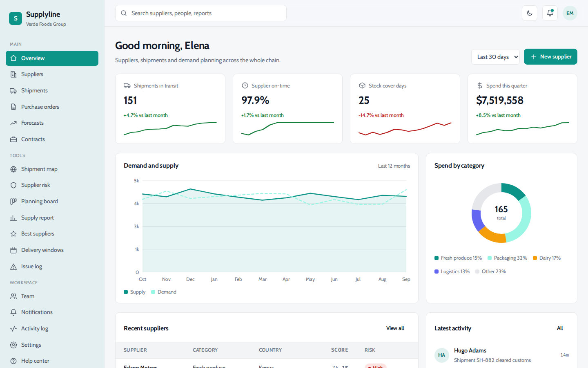Click the $7,519,558 spend value

[x=500, y=100]
